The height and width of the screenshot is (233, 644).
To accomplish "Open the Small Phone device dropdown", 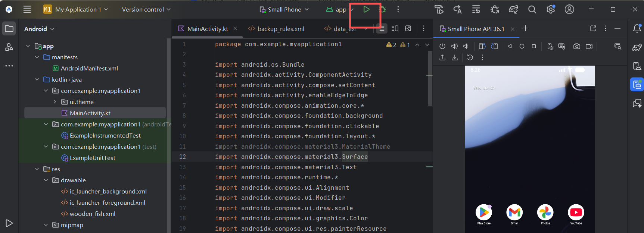I will pyautogui.click(x=284, y=10).
